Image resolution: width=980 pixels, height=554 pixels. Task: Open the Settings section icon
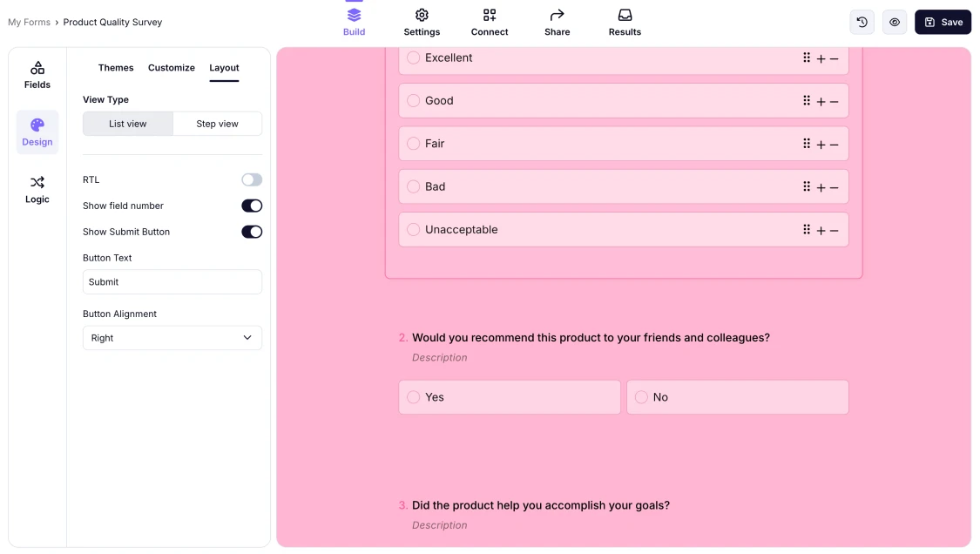point(422,23)
